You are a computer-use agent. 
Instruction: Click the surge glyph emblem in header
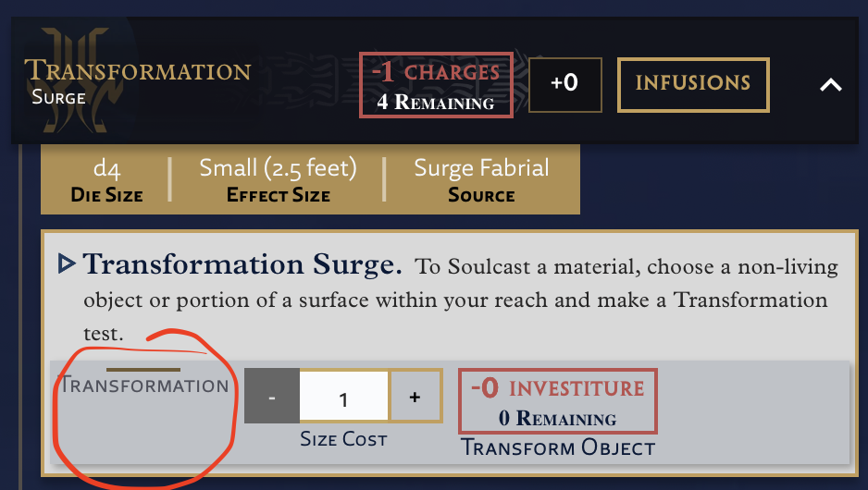tap(80, 80)
